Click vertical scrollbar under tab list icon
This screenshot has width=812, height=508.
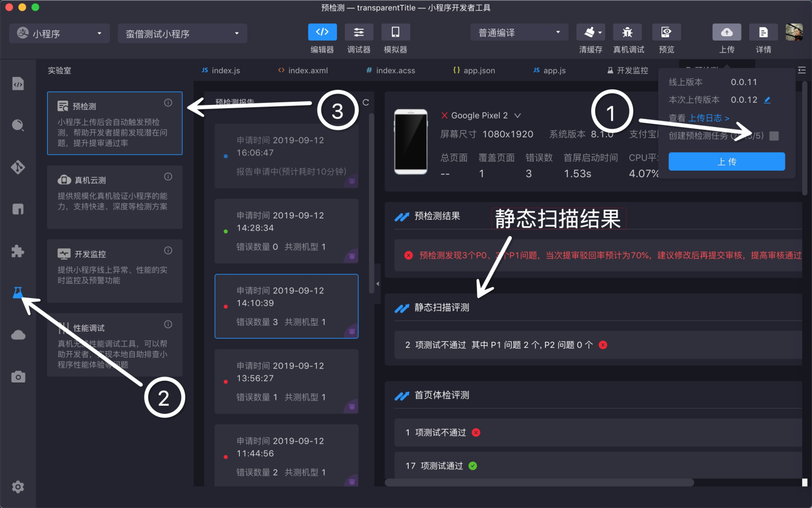tap(805, 138)
